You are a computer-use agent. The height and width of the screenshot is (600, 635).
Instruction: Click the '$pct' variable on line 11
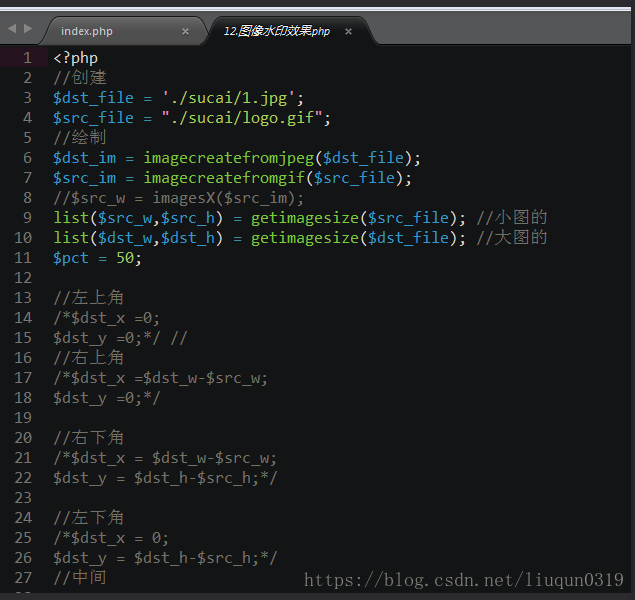[x=71, y=258]
